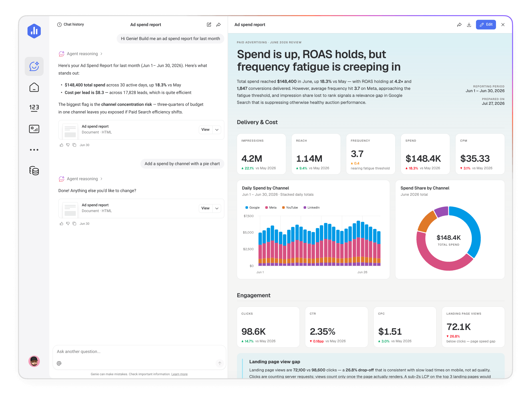Thumbs up the first Genie response

pos(61,145)
